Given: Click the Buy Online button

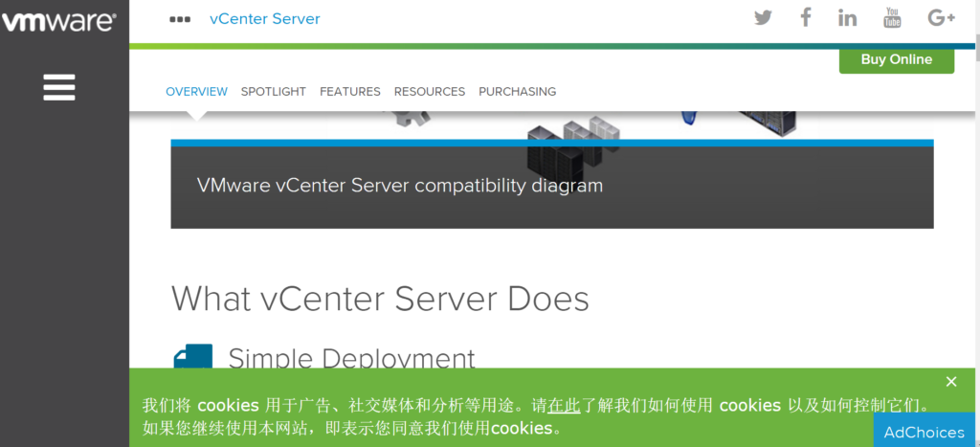Looking at the screenshot, I should tap(896, 60).
